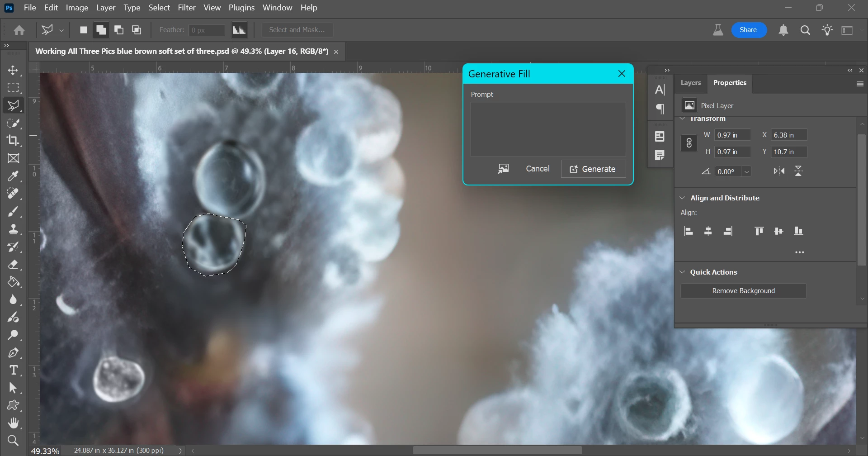The width and height of the screenshot is (868, 456).
Task: Open the Search icon
Action: (x=805, y=30)
